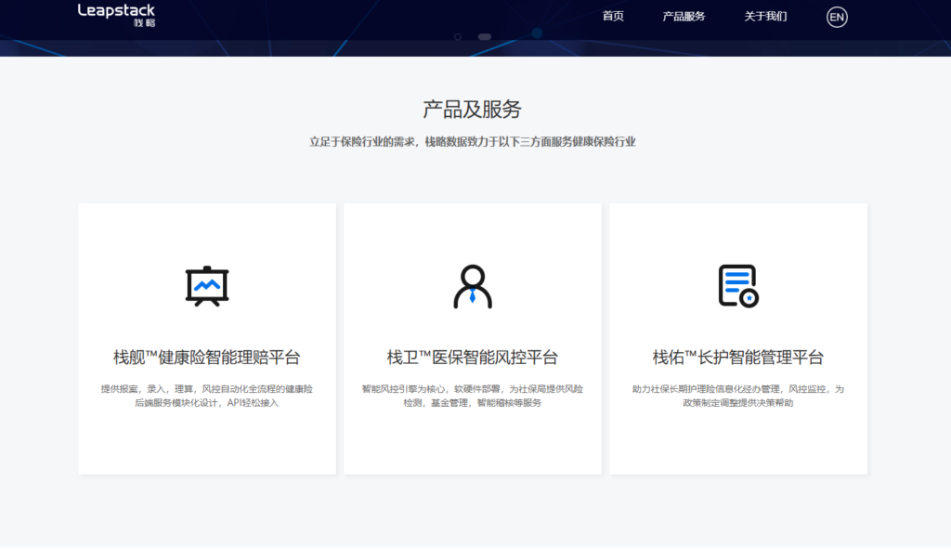Click the Leapstack logo in header
951x560 pixels.
(116, 10)
